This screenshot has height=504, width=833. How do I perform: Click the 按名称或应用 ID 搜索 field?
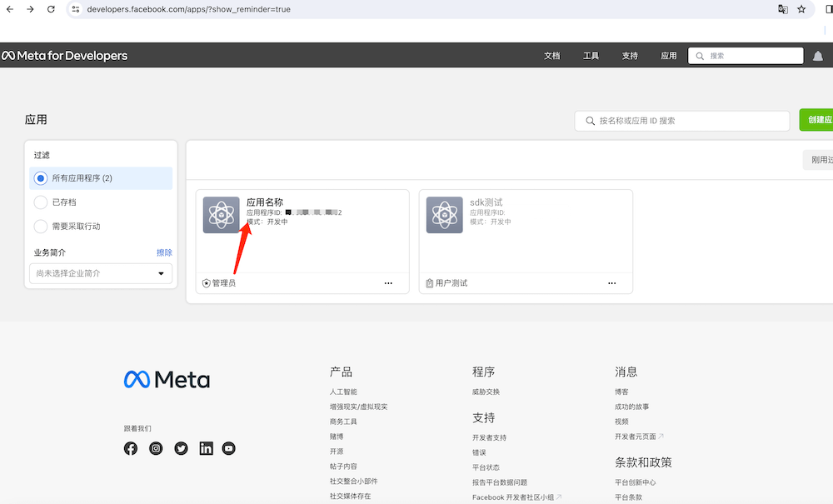coord(682,121)
